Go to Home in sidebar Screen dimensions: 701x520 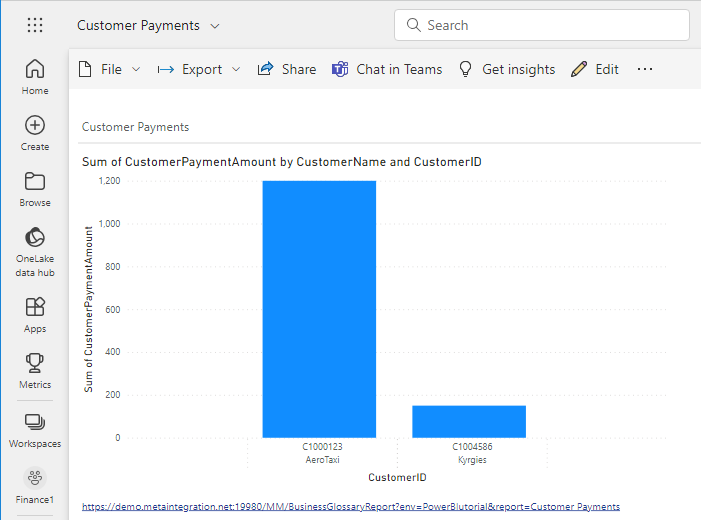[35, 77]
